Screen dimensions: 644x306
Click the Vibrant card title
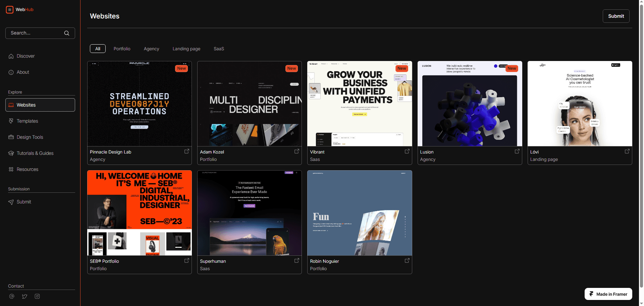317,152
